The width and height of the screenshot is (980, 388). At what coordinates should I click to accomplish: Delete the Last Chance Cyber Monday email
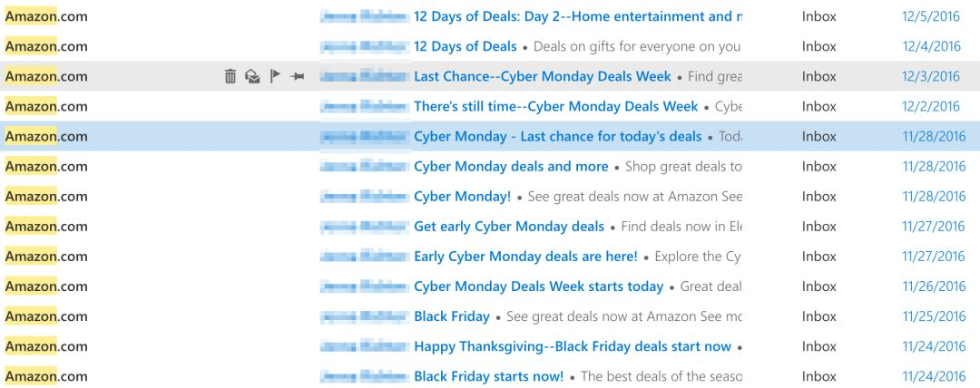[x=230, y=76]
